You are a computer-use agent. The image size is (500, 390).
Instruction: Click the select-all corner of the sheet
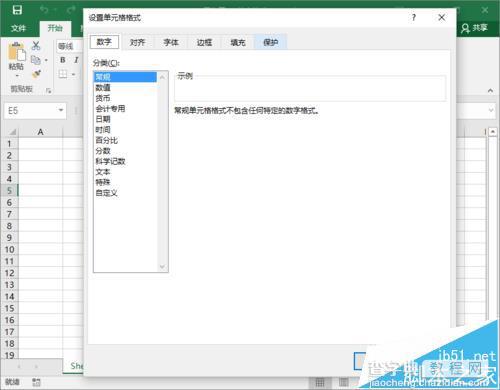pyautogui.click(x=12, y=132)
